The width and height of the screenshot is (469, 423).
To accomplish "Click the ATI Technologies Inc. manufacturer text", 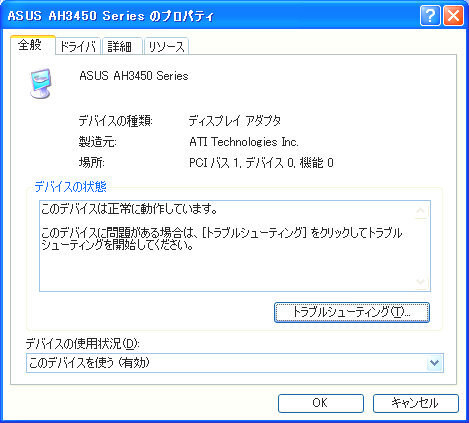I will click(244, 142).
